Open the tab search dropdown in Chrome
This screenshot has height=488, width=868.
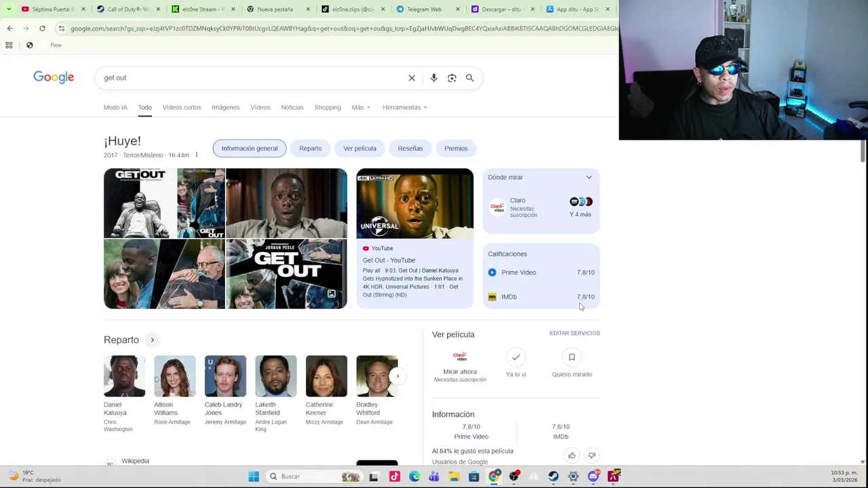[8, 9]
